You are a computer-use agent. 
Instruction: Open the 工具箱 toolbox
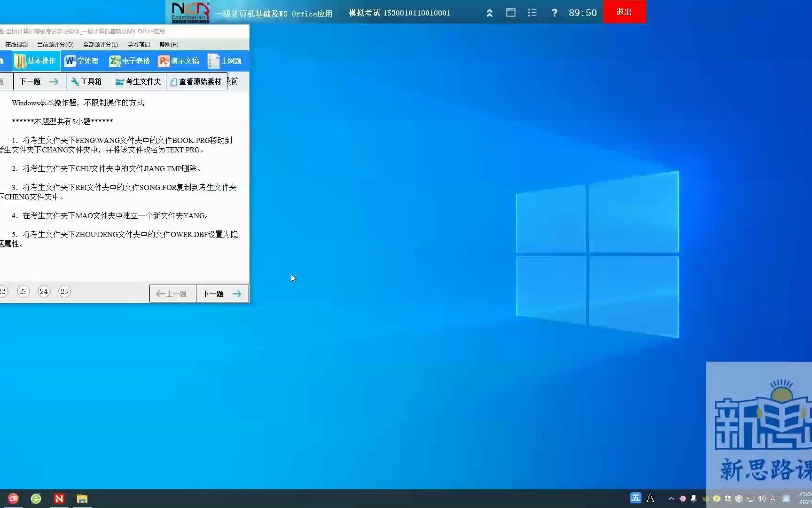click(x=88, y=81)
